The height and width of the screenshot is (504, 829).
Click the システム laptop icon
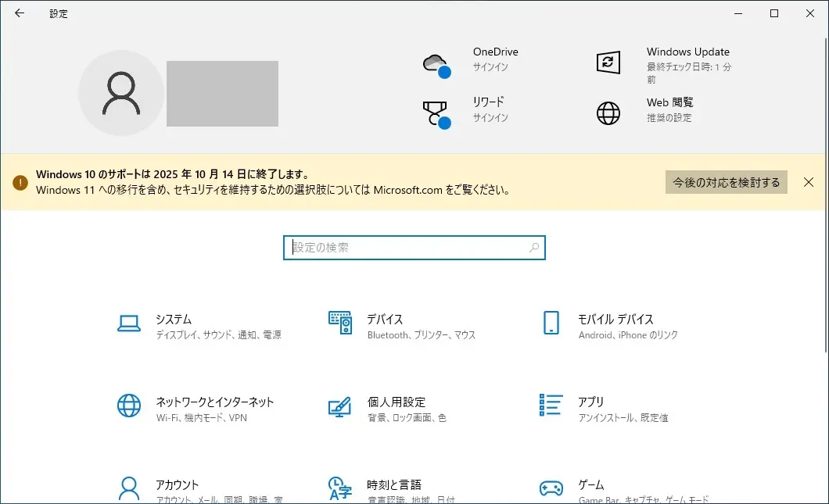[129, 323]
